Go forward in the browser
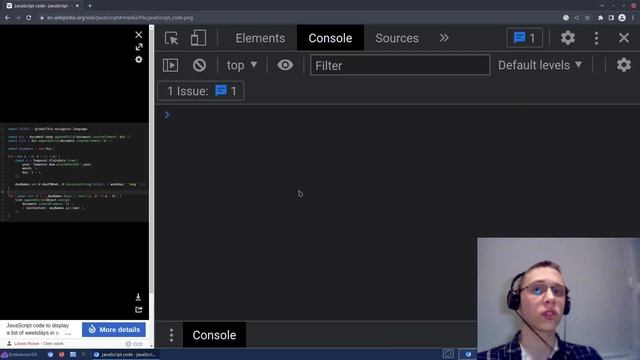The height and width of the screenshot is (360, 640). pos(18,18)
